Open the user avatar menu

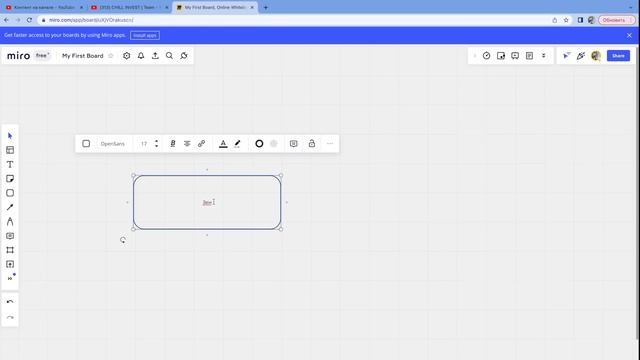pos(596,56)
